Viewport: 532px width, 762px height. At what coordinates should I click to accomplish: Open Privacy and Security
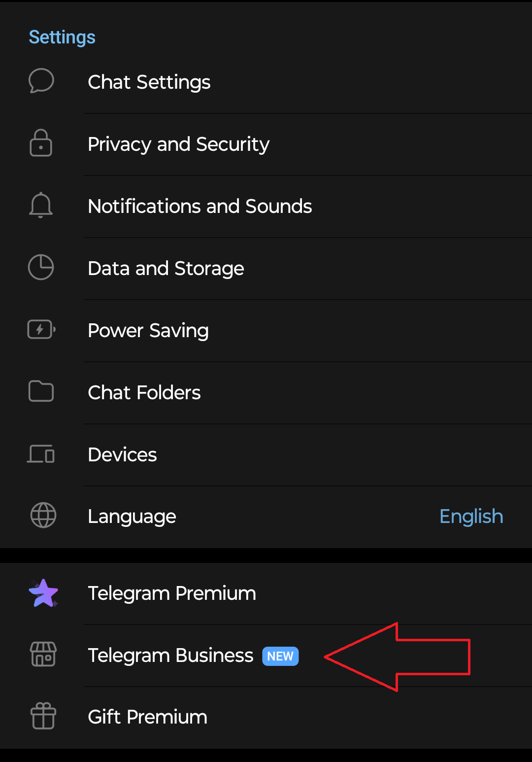(178, 144)
